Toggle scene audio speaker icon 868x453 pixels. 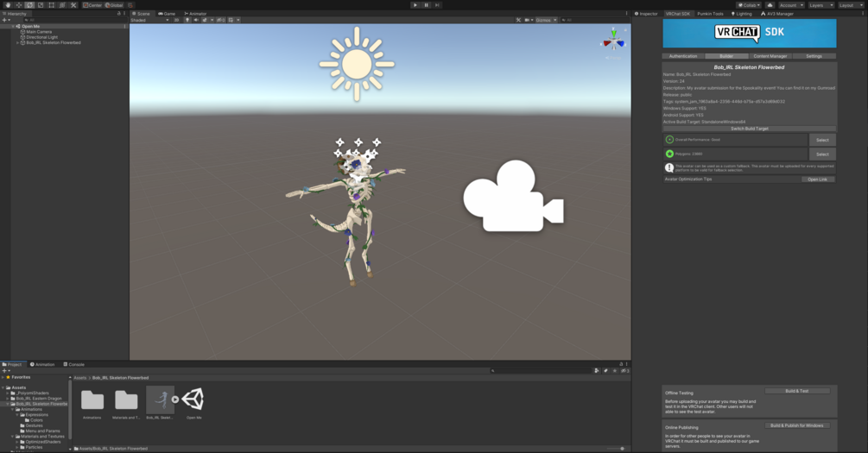[x=196, y=20]
